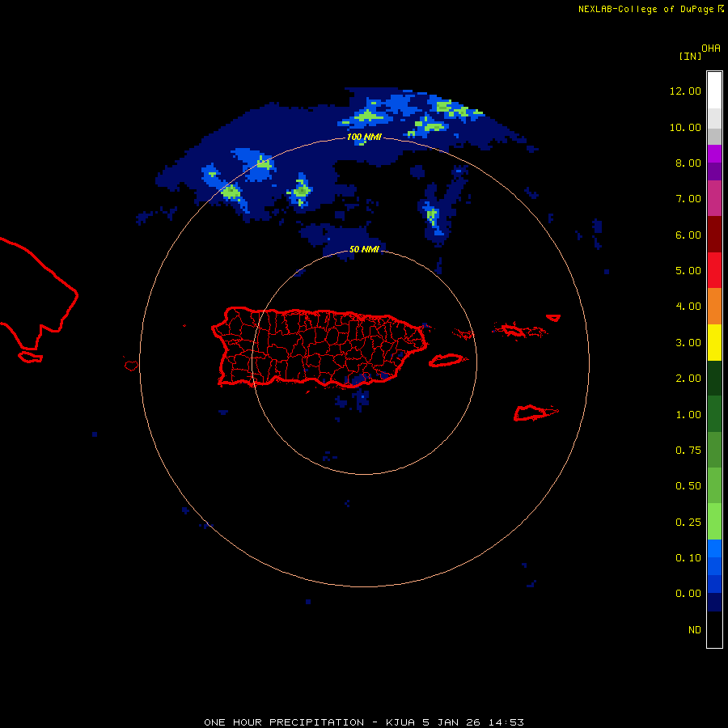This screenshot has width=728, height=728.
Task: Click the ND legend label
Action: (695, 630)
